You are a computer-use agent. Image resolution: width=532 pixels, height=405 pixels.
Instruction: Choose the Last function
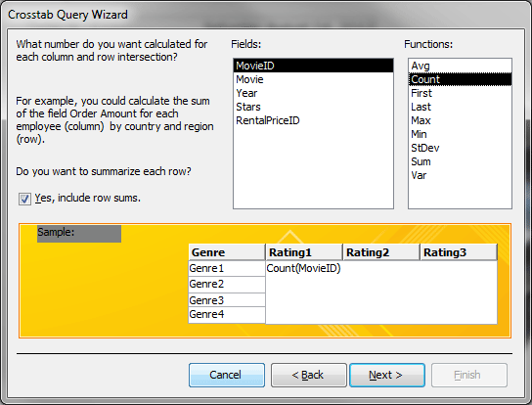[460, 107]
